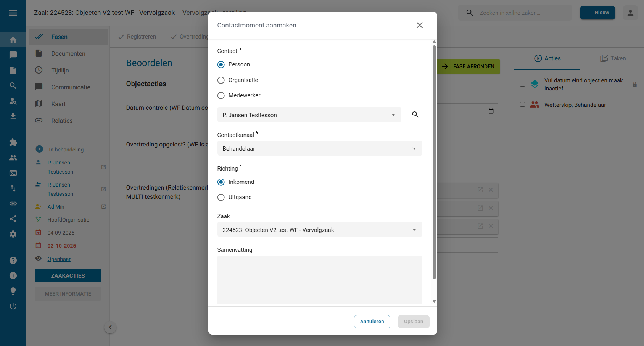The image size is (644, 346).
Task: Choose Uitgaand as direction
Action: click(x=221, y=197)
